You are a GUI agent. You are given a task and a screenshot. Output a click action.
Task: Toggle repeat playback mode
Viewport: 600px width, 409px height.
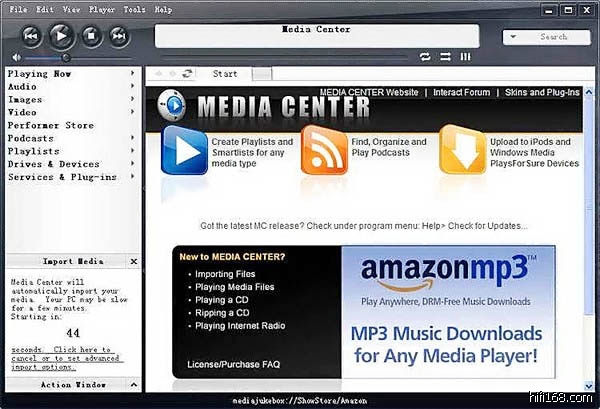coord(426,57)
